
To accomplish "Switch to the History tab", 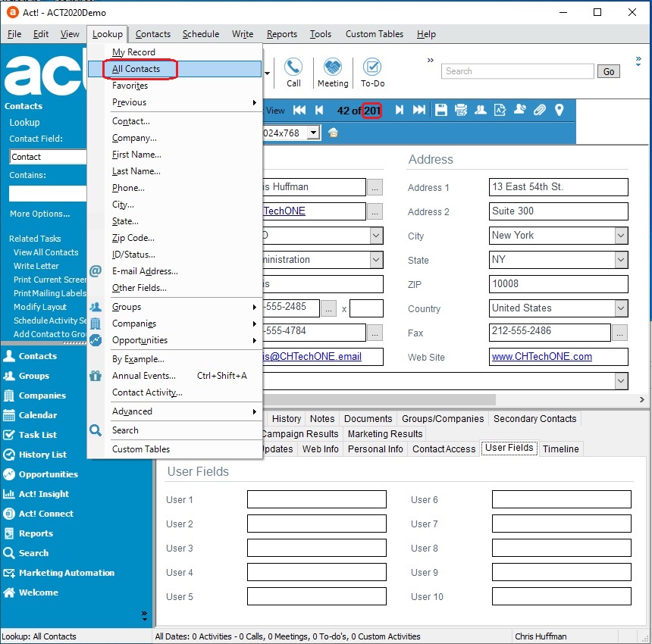I will pyautogui.click(x=287, y=419).
